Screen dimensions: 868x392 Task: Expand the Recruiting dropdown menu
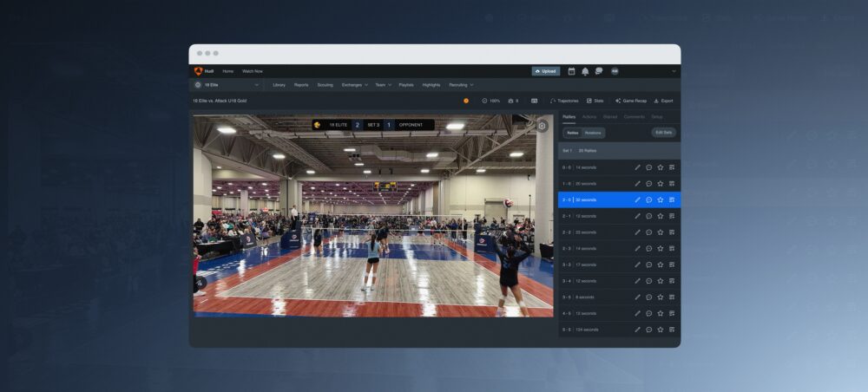pyautogui.click(x=460, y=85)
